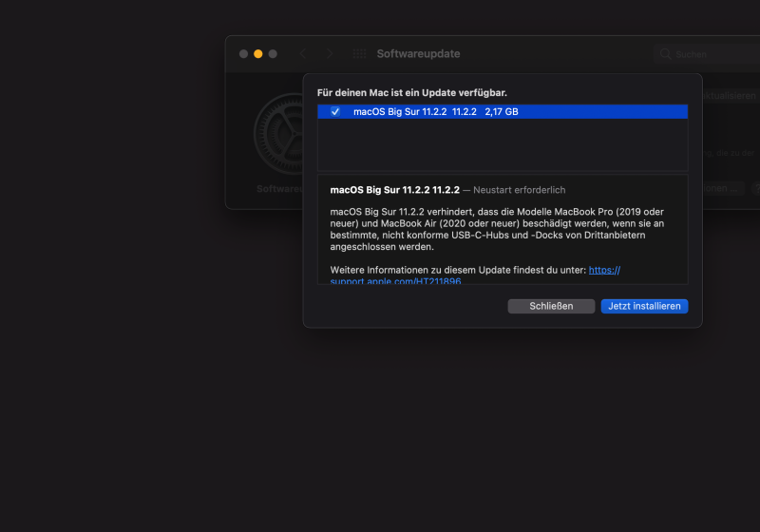Show all preferences via the grid icon
The width and height of the screenshot is (760, 532).
point(359,54)
